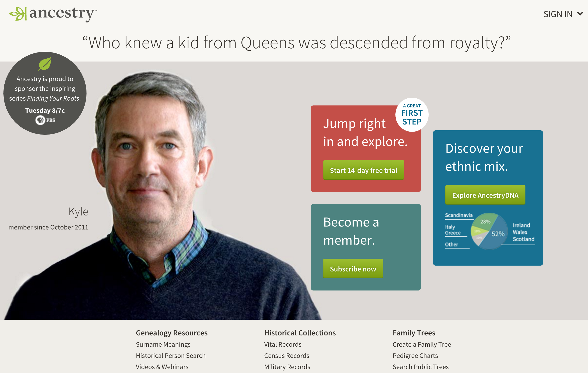Open Census Records link
Viewport: 588px width, 373px height.
click(287, 355)
